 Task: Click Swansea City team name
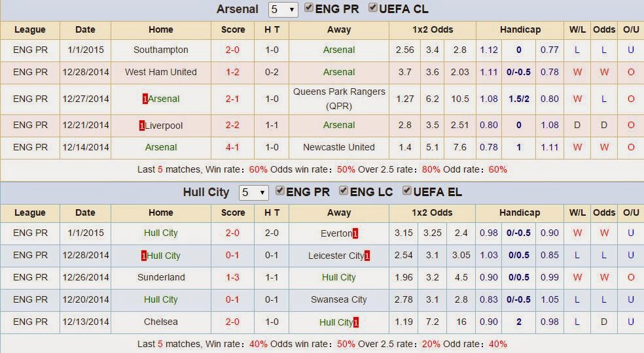pos(339,299)
